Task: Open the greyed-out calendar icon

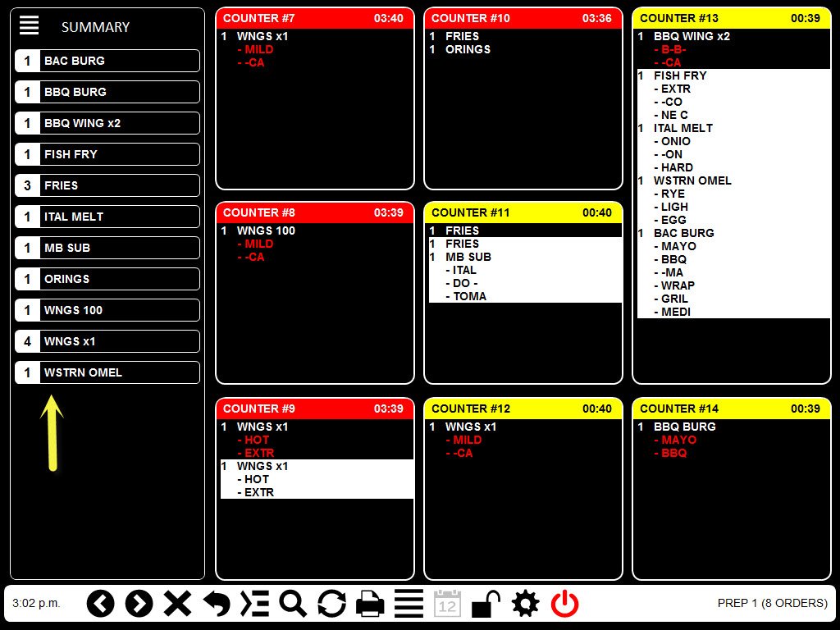Action: point(448,604)
